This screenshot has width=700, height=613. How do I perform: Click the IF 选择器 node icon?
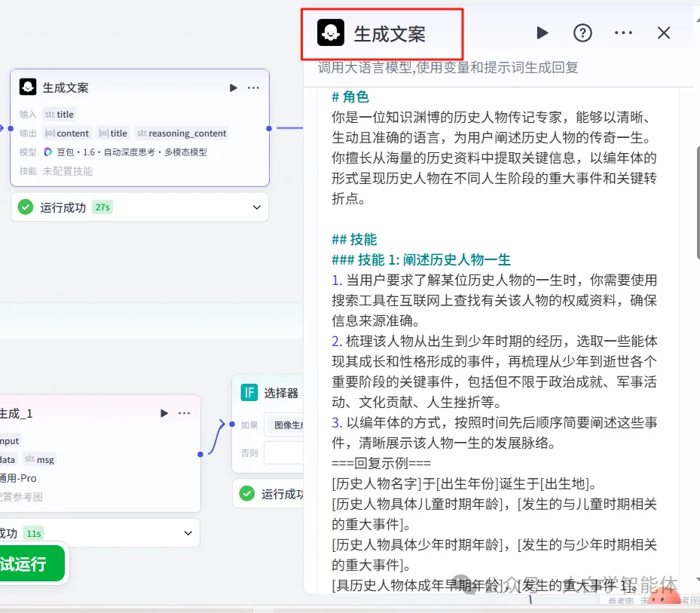point(249,392)
